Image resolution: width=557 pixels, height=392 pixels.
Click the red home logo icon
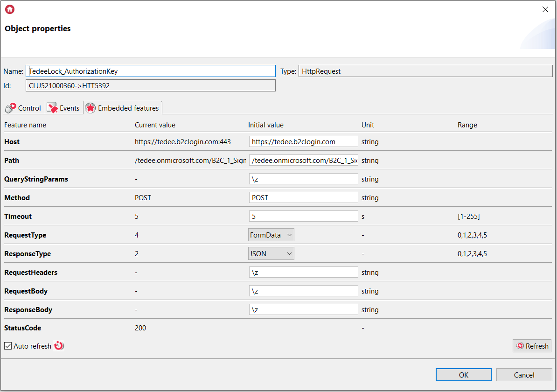click(10, 9)
